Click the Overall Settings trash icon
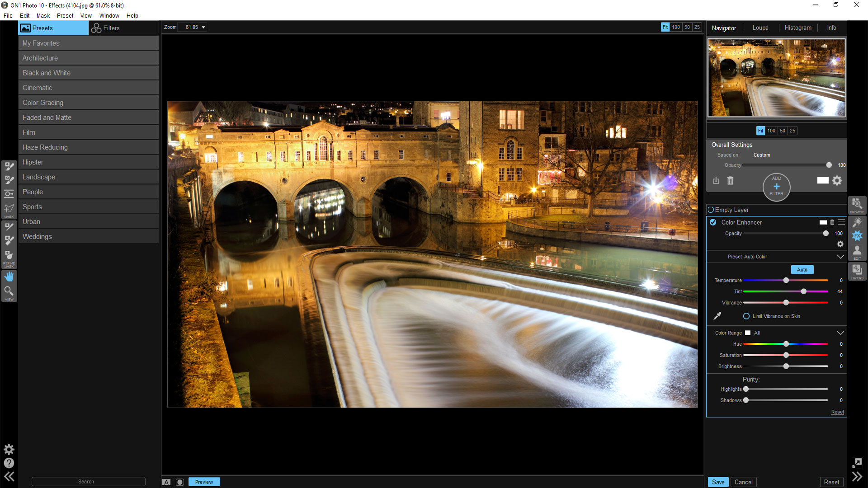868x488 pixels. pyautogui.click(x=730, y=181)
